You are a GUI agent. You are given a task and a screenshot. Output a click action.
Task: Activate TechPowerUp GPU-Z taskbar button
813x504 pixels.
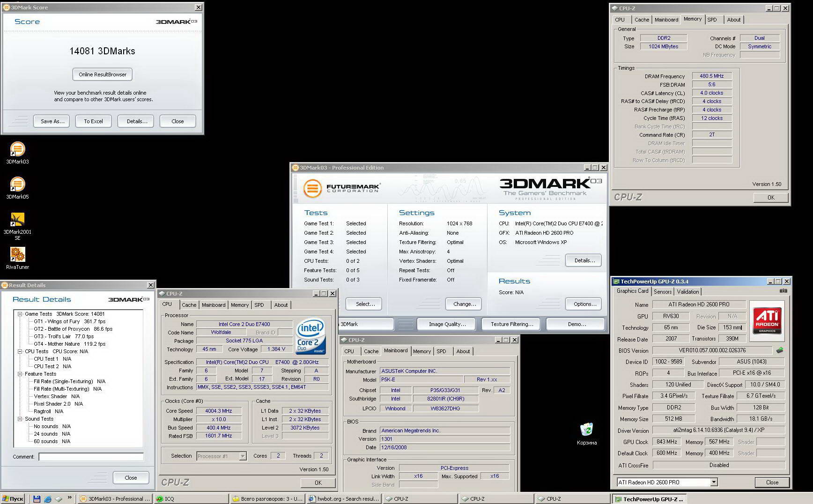click(649, 499)
